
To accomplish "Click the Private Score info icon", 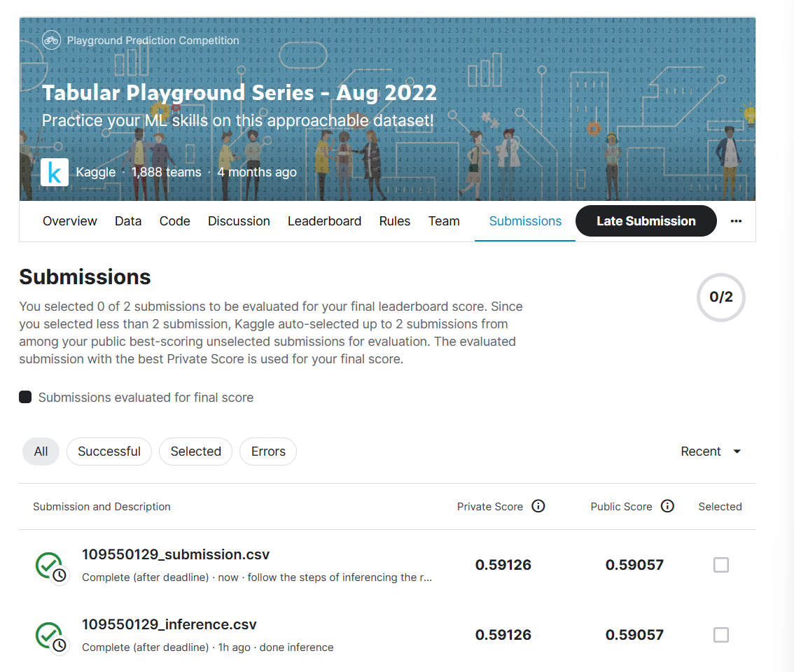I will pyautogui.click(x=538, y=506).
